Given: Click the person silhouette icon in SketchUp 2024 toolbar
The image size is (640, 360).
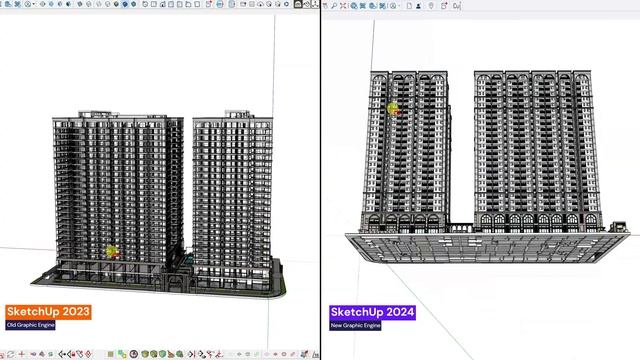Looking at the screenshot, I should pyautogui.click(x=419, y=6).
